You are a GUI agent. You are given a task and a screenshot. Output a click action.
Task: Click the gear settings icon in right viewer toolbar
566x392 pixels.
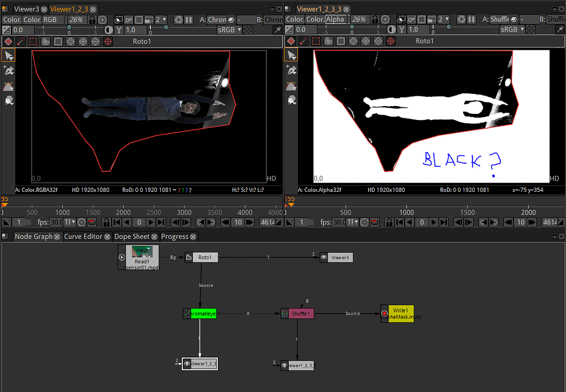[x=411, y=19]
